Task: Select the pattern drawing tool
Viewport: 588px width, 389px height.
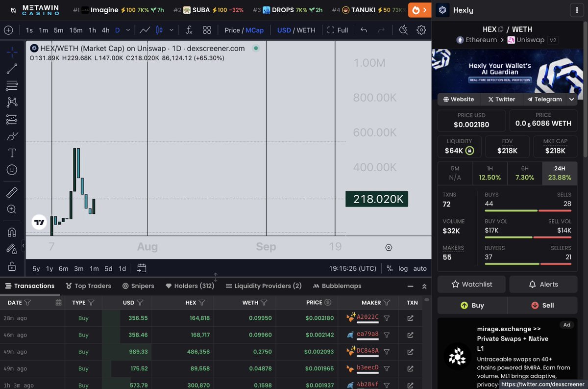Action: (x=12, y=102)
